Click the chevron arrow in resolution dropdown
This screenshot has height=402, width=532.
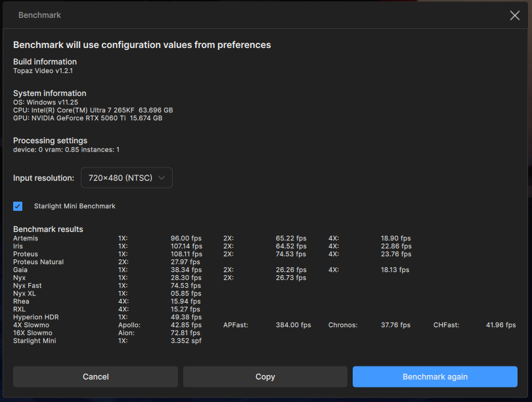click(x=162, y=178)
